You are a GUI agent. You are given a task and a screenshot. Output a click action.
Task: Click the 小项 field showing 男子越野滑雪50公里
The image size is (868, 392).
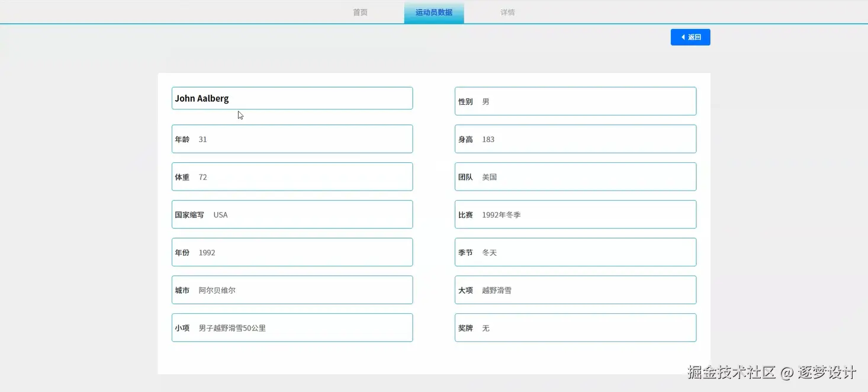[292, 328]
